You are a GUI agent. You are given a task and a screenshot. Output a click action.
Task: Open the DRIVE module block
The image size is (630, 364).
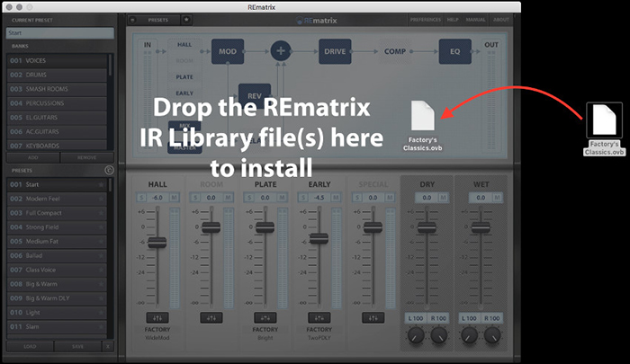335,51
